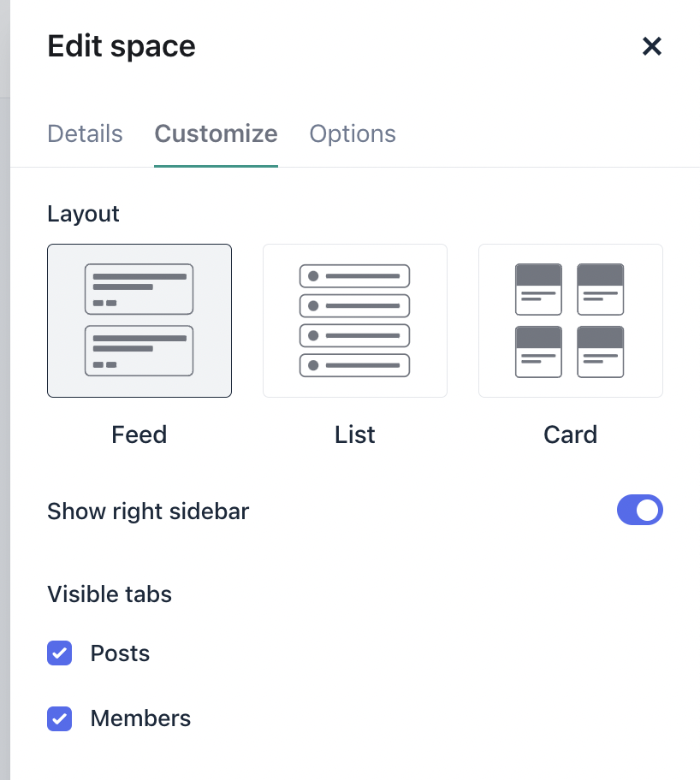Click the Show right sidebar label
The width and height of the screenshot is (700, 780).
tap(148, 511)
